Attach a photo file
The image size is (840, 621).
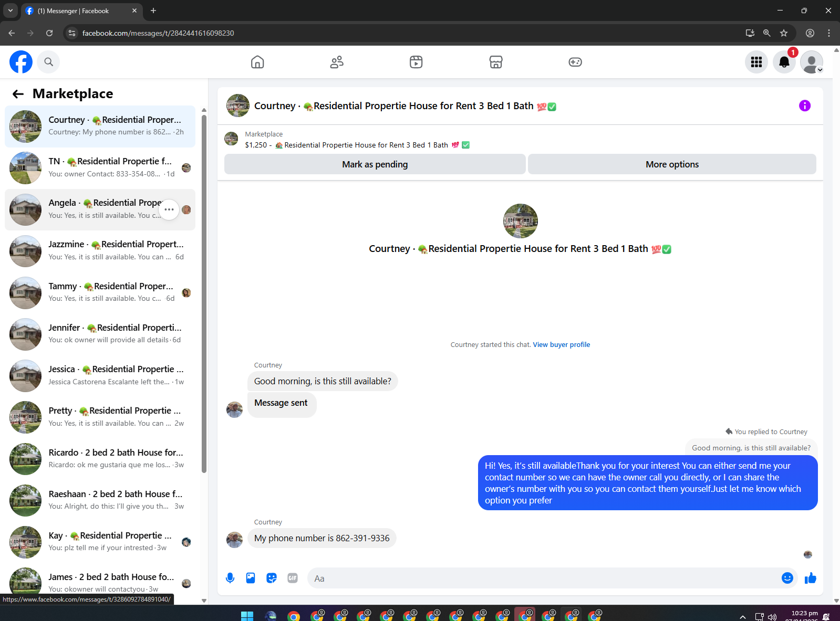click(251, 578)
